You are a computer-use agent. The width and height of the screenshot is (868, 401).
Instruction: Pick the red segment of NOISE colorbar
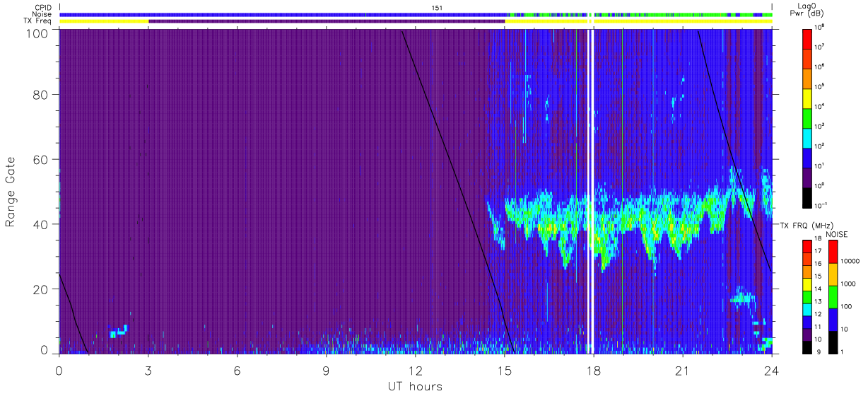coord(833,252)
